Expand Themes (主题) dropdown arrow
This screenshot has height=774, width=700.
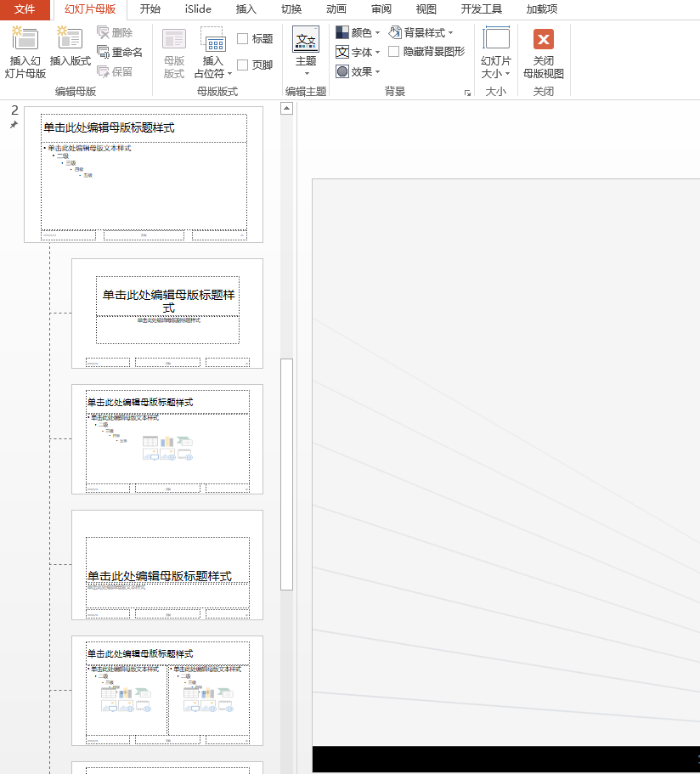[x=306, y=74]
